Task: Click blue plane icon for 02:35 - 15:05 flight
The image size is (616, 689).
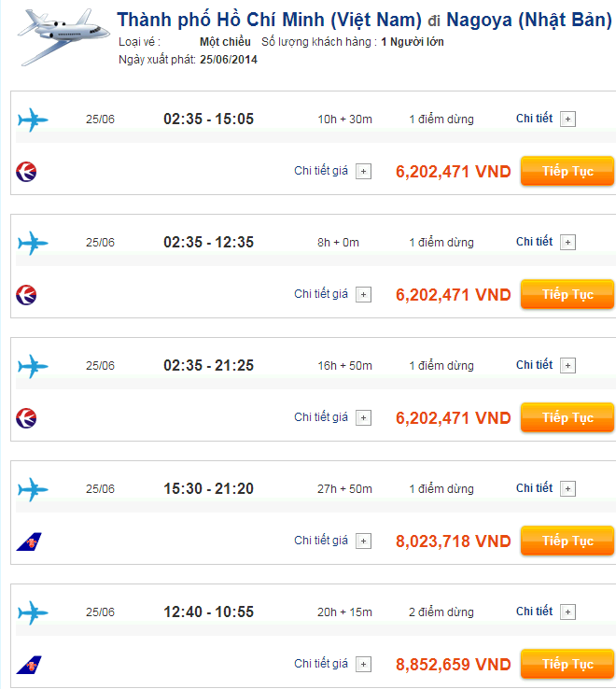Action: [x=33, y=120]
